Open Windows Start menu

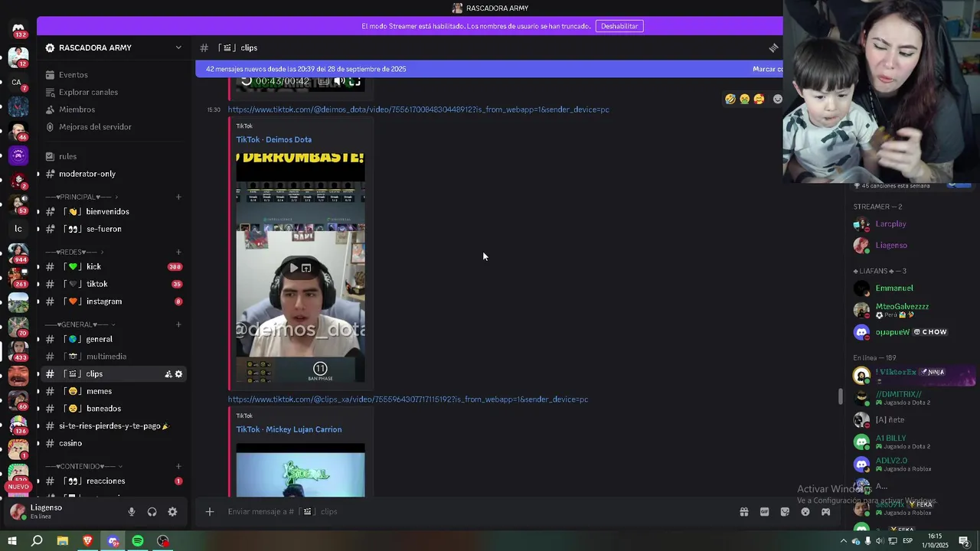point(11,541)
